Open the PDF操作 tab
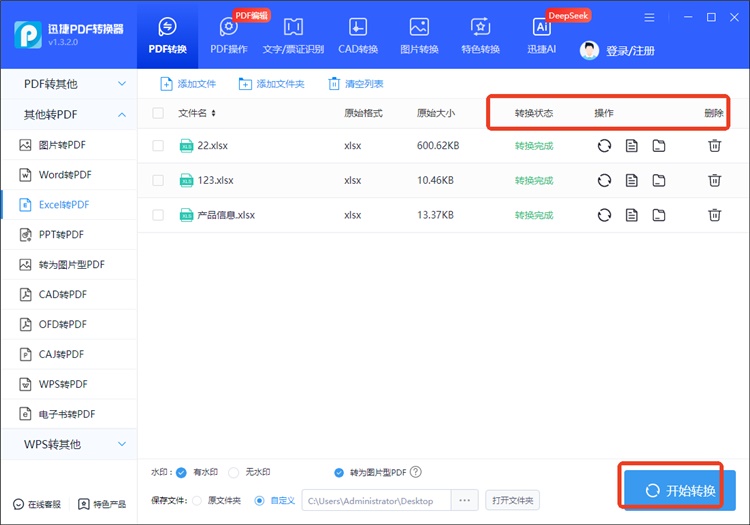The width and height of the screenshot is (750, 525). pyautogui.click(x=229, y=36)
